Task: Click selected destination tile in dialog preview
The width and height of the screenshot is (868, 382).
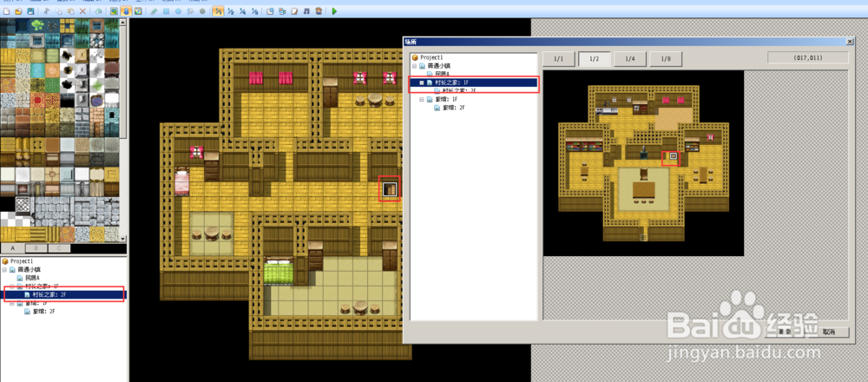Action: pyautogui.click(x=674, y=156)
